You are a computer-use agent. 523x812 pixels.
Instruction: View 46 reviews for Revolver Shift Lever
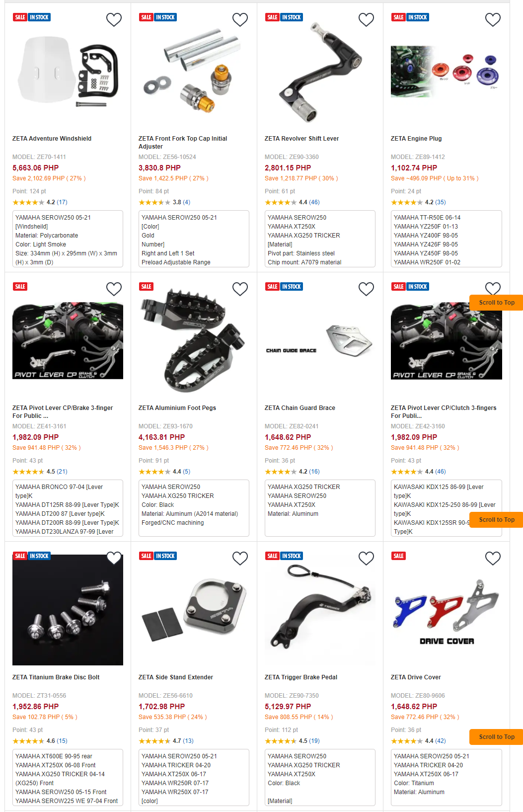click(314, 202)
